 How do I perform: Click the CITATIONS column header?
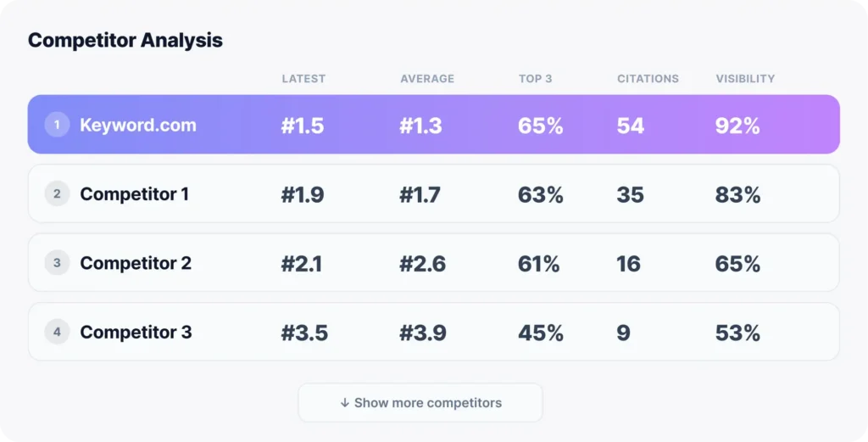tap(648, 79)
